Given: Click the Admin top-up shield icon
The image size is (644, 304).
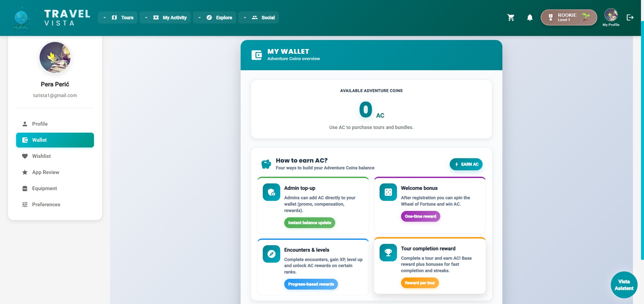Looking at the screenshot, I should (271, 192).
